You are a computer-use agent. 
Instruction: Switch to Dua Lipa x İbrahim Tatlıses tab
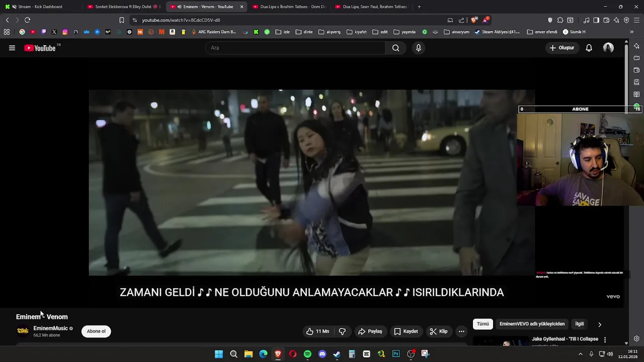coord(289,7)
